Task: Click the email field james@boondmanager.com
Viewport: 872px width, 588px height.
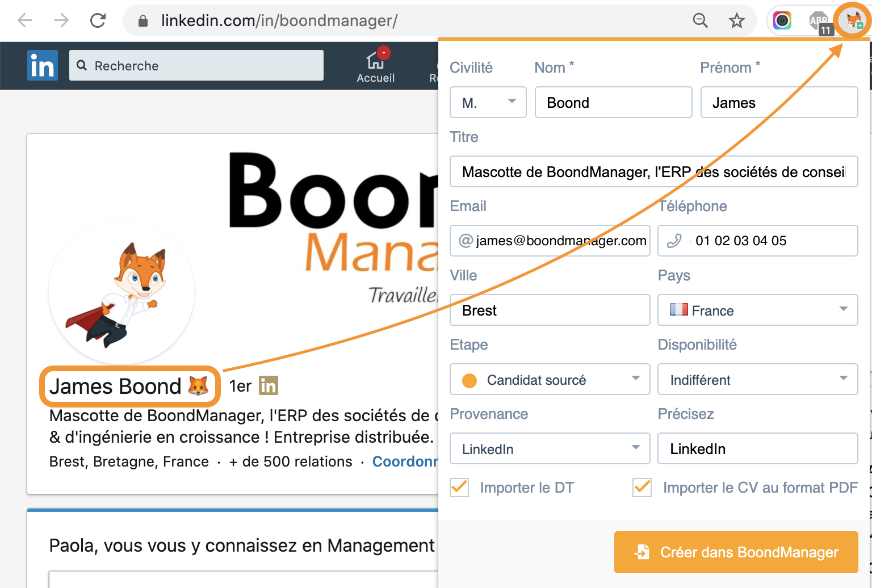Action: pyautogui.click(x=550, y=241)
